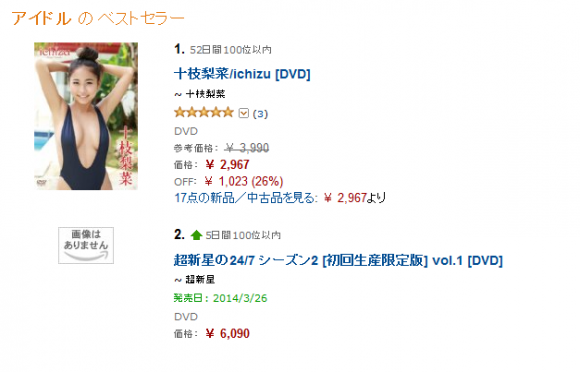Open 十枝梨菜/ichizu [DVD] product title

click(242, 74)
